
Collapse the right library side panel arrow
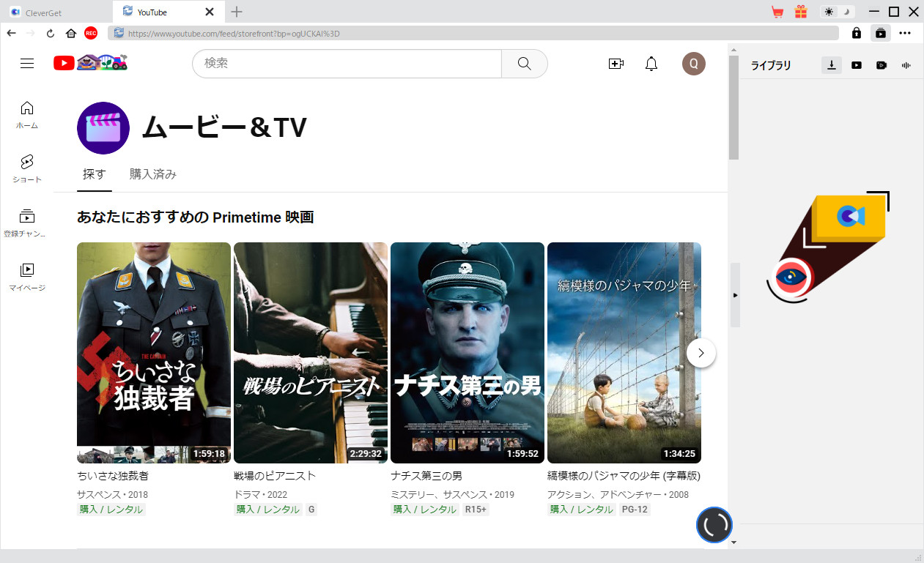click(735, 295)
